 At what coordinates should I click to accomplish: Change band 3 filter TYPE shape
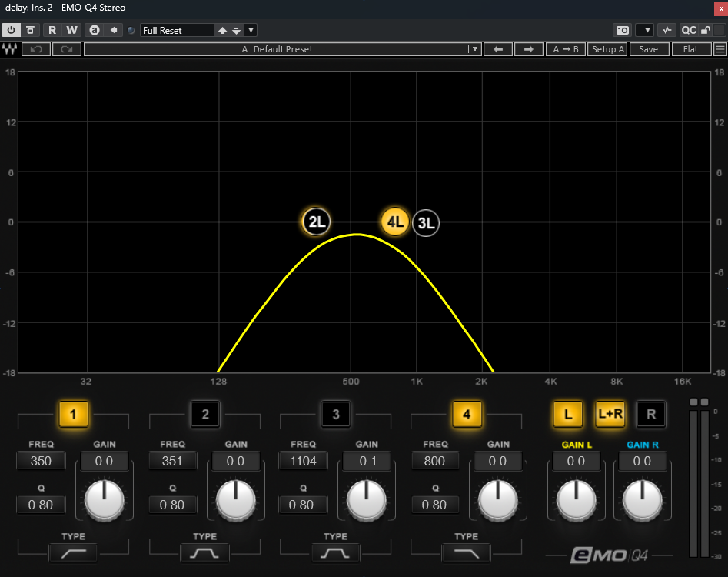(x=335, y=553)
